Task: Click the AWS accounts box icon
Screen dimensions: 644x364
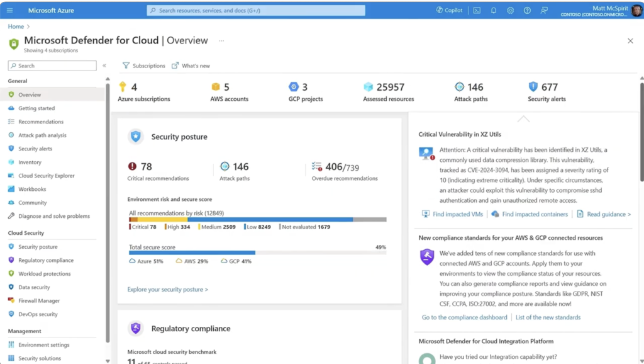Action: click(x=216, y=86)
